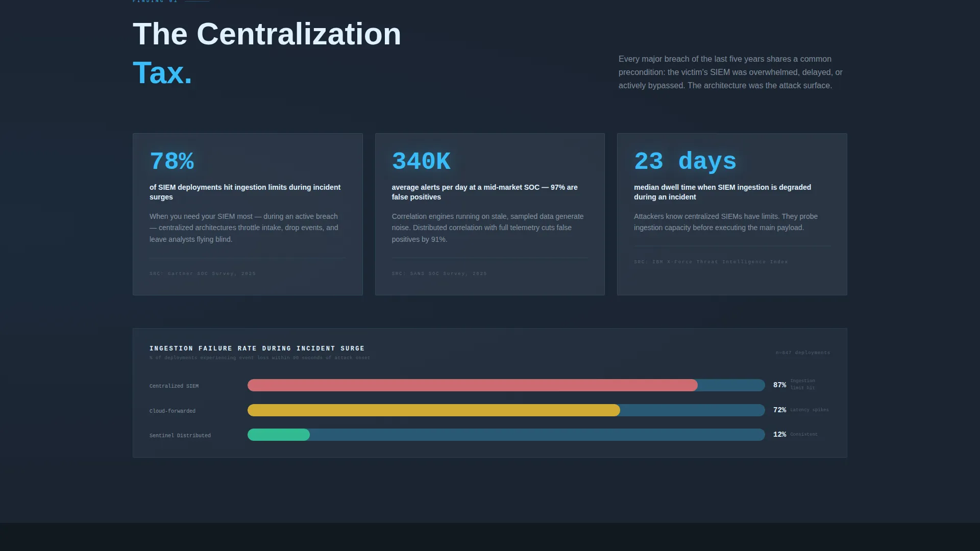The height and width of the screenshot is (551, 980).
Task: Click paragraph starting 'When you need your SIEM most'
Action: (244, 228)
